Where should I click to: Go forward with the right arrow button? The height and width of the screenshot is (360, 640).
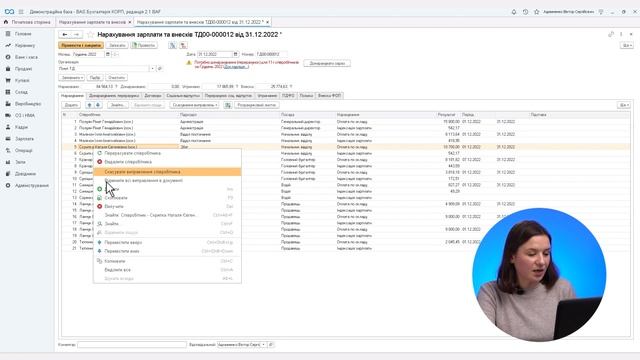click(76, 35)
